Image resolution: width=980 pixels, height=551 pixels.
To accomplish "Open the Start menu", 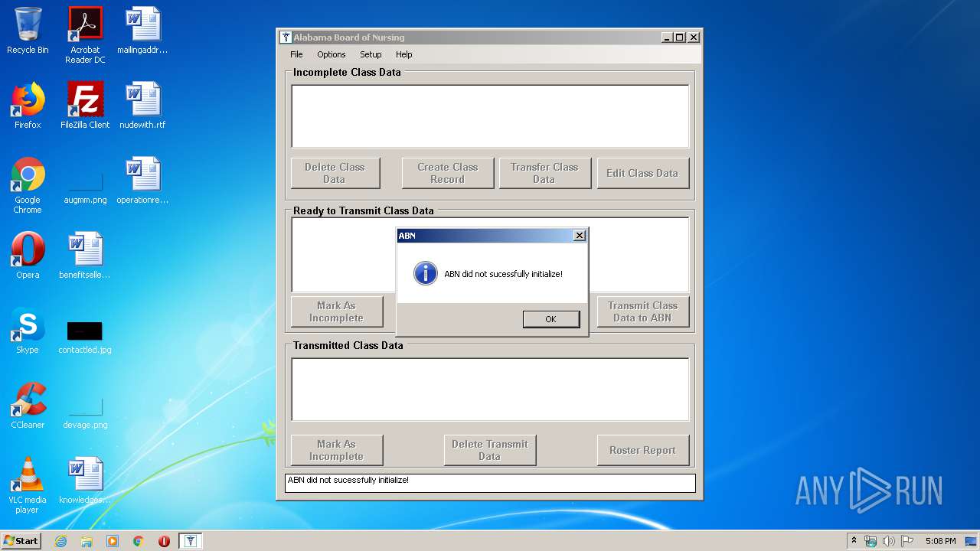I will pos(21,541).
